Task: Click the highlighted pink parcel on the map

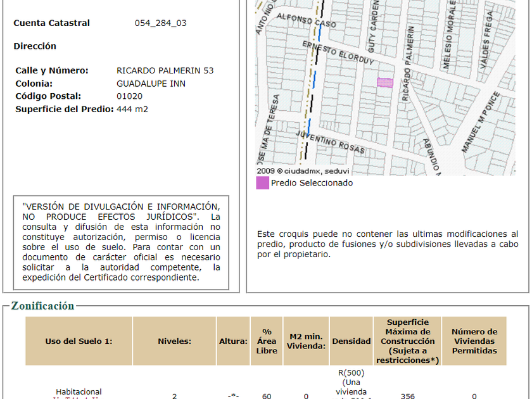Action: 385,82
